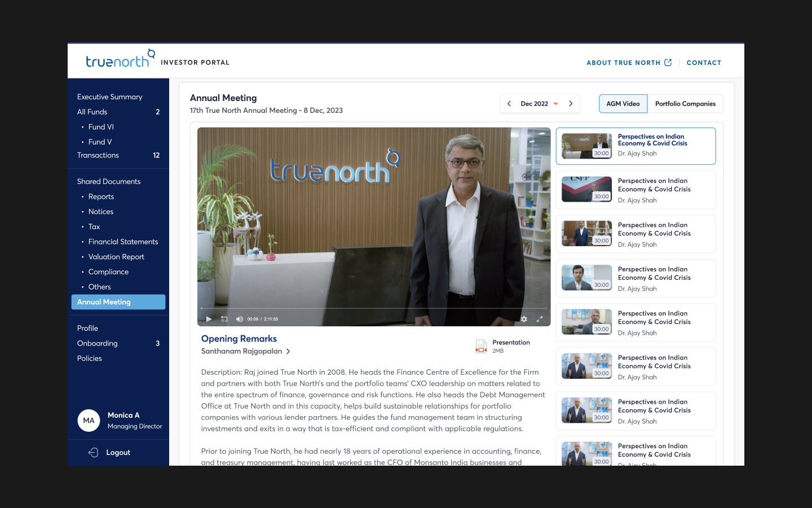The width and height of the screenshot is (812, 508).
Task: Mute the video using the speaker icon
Action: (x=239, y=319)
